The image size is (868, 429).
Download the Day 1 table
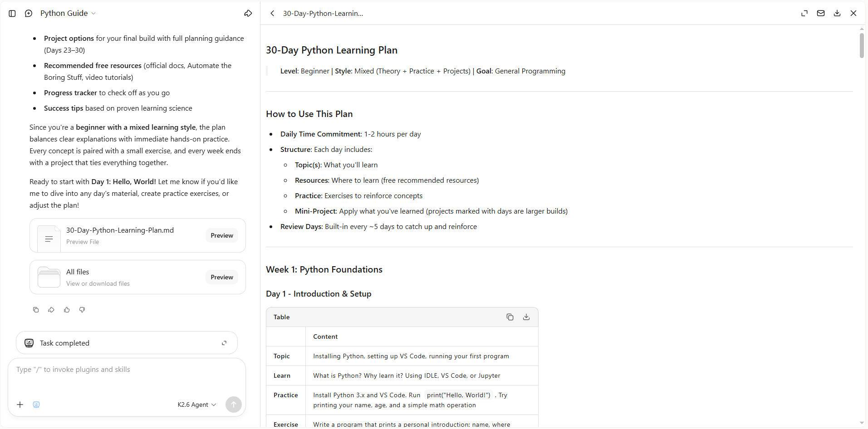pos(526,317)
